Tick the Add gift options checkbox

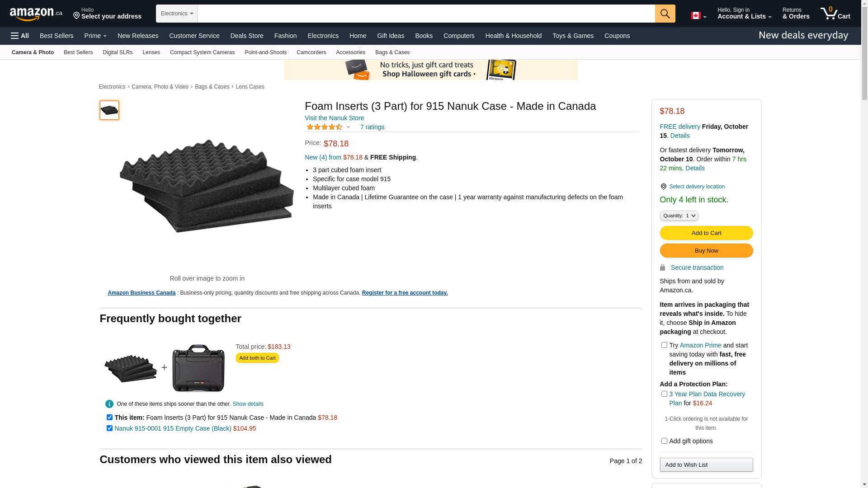click(x=664, y=441)
